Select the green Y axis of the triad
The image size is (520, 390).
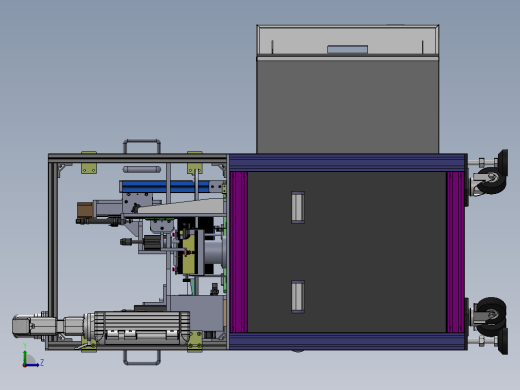pyautogui.click(x=25, y=356)
